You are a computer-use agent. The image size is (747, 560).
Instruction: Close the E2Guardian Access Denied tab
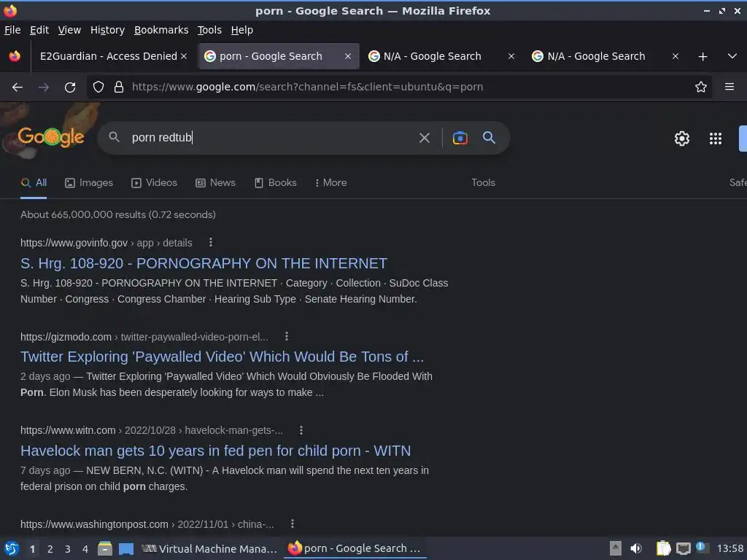184,56
